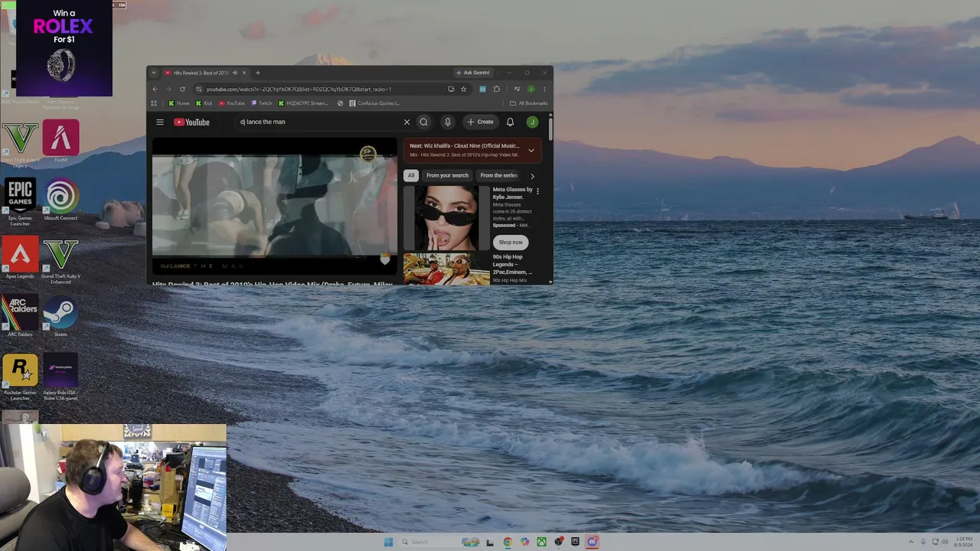
Task: Open the Confucius Quotes bookmark
Action: [374, 103]
